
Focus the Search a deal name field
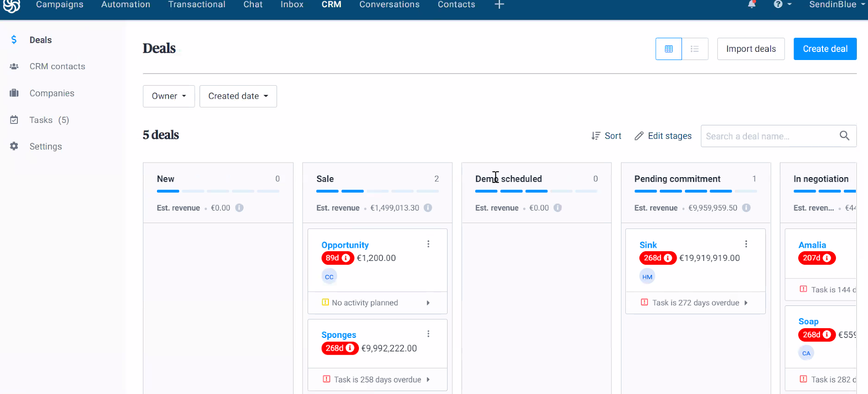[x=769, y=136]
